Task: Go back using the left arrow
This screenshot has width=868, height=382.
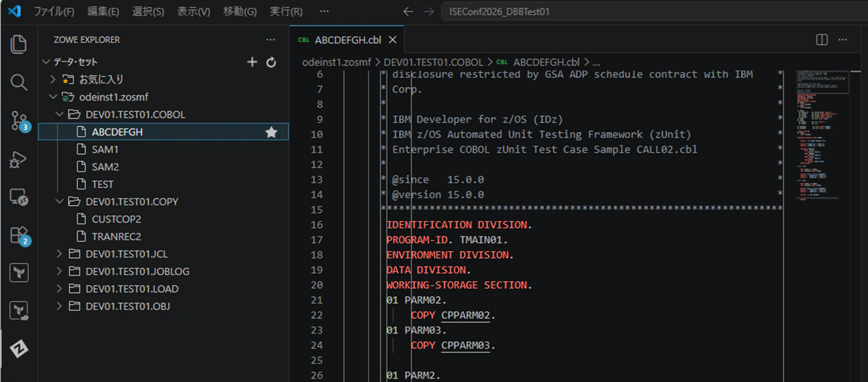Action: click(408, 11)
